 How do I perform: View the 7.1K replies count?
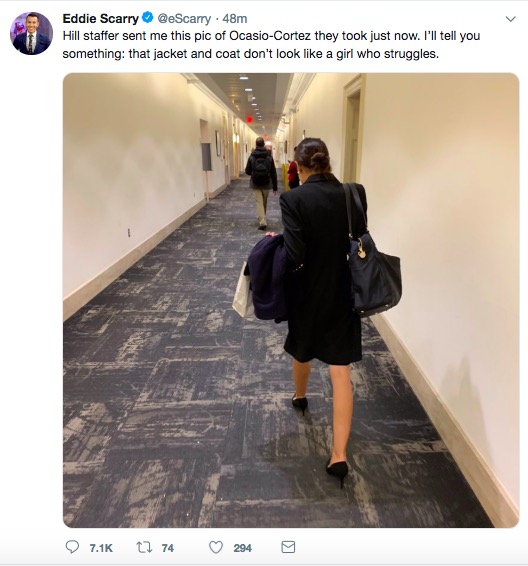101,548
